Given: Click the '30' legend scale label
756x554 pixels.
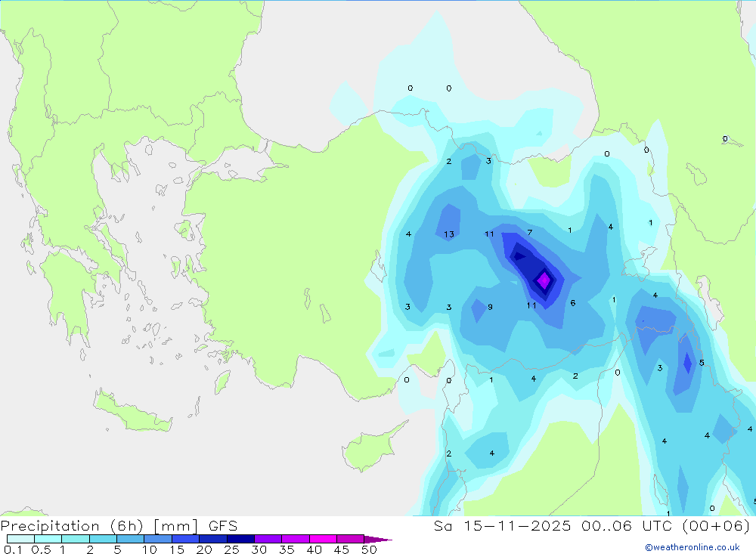Looking at the screenshot, I should 259,549.
